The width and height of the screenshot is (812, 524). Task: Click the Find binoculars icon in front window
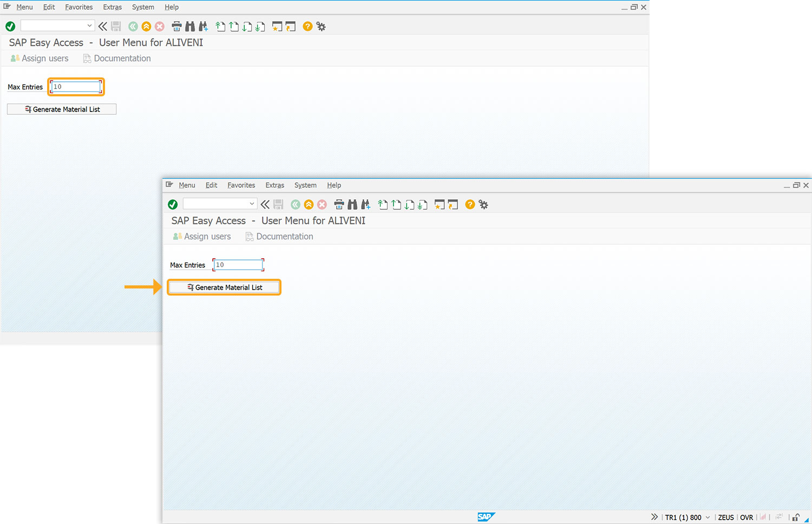coord(352,205)
